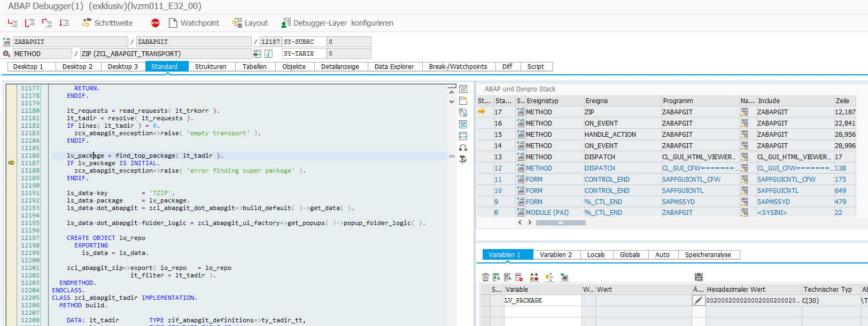Click the new tool icon in editor side toolbar
The image size is (868, 326).
(463, 101)
